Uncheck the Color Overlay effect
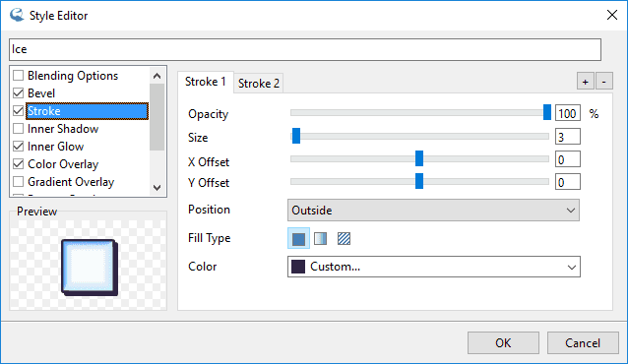 tap(19, 163)
